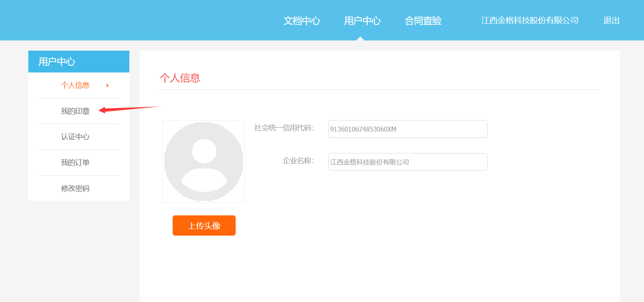Click the 企业名称 field label

(x=298, y=161)
